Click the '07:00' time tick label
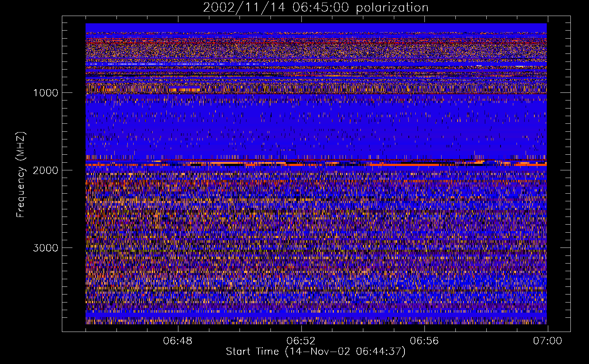 (x=548, y=341)
